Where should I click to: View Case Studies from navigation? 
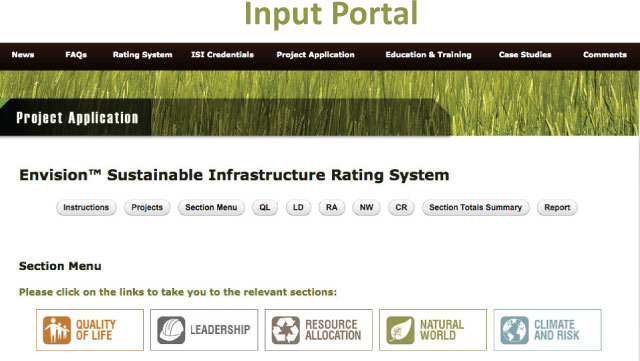[525, 55]
